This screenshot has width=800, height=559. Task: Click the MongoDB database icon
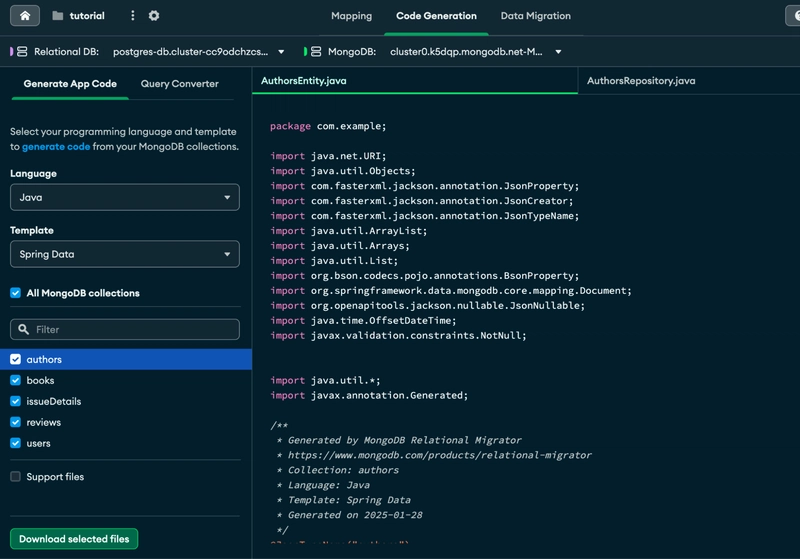[316, 52]
